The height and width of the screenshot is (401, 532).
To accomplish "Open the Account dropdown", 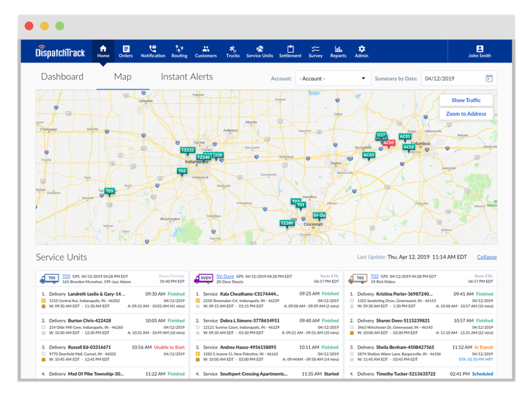I will 333,78.
